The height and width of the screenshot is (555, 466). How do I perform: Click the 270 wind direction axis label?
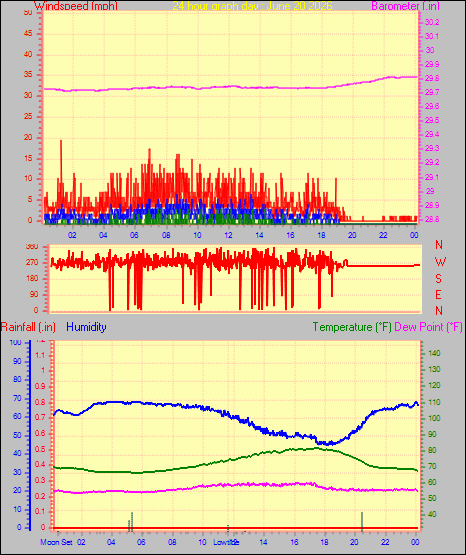(32, 263)
